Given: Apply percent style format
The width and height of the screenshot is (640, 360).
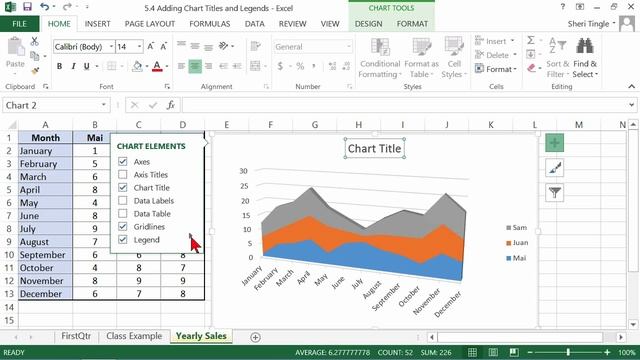Looking at the screenshot, I should pos(300,66).
